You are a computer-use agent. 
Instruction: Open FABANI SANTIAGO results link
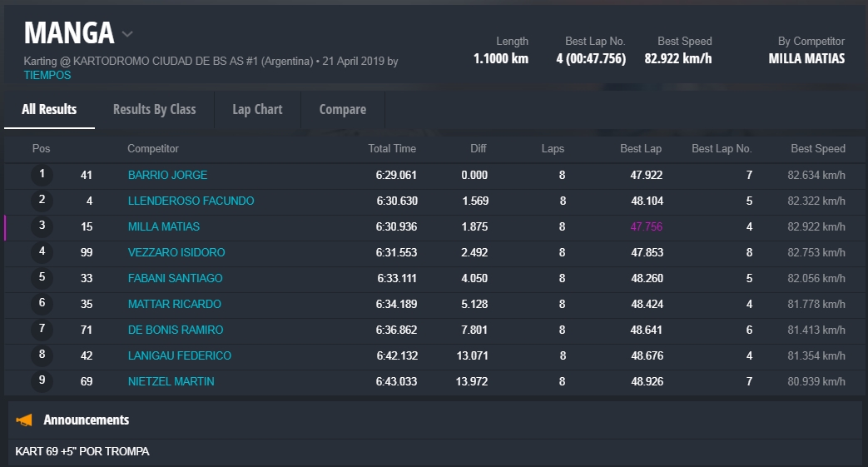175,278
